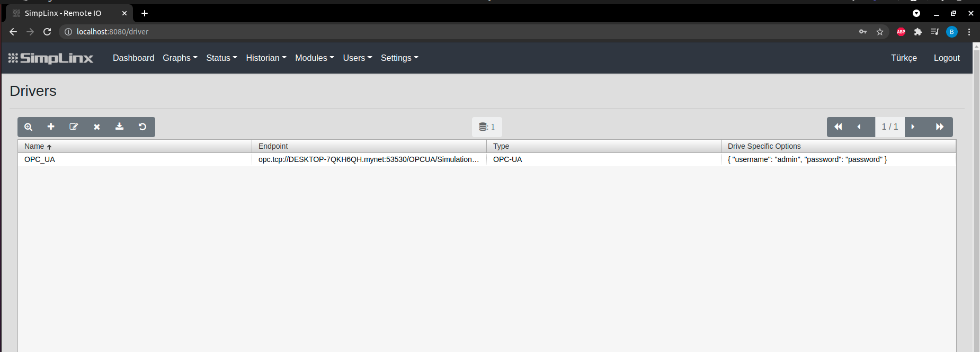Click the download/export icon in toolbar
980x352 pixels.
(x=120, y=127)
